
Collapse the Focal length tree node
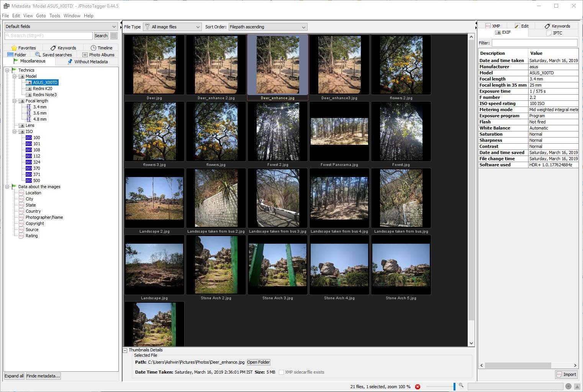[15, 101]
